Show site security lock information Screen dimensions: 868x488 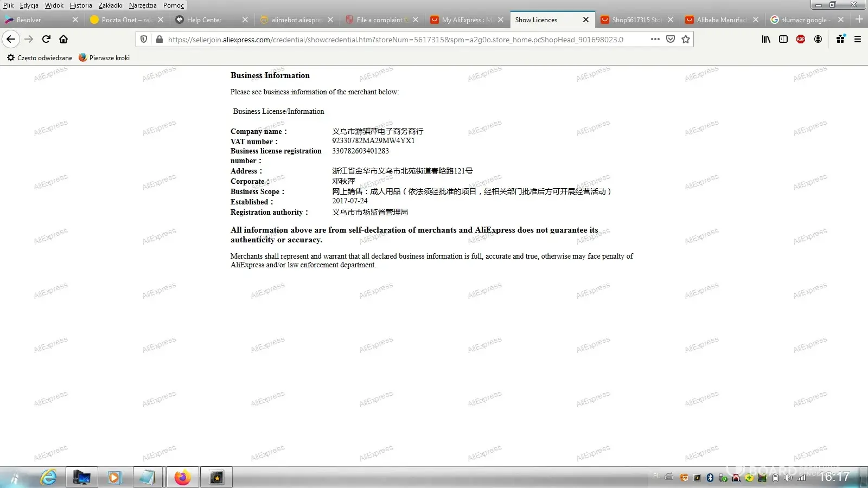[159, 39]
